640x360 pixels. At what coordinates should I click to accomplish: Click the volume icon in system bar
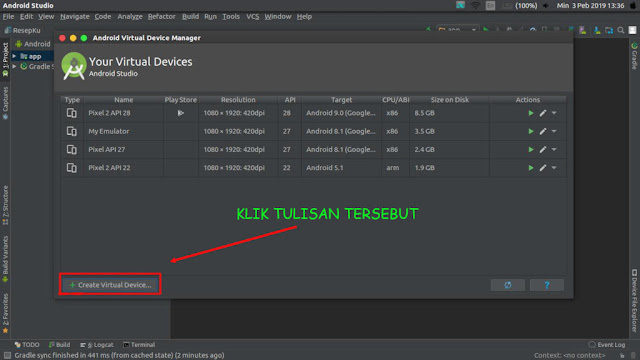tap(546, 6)
